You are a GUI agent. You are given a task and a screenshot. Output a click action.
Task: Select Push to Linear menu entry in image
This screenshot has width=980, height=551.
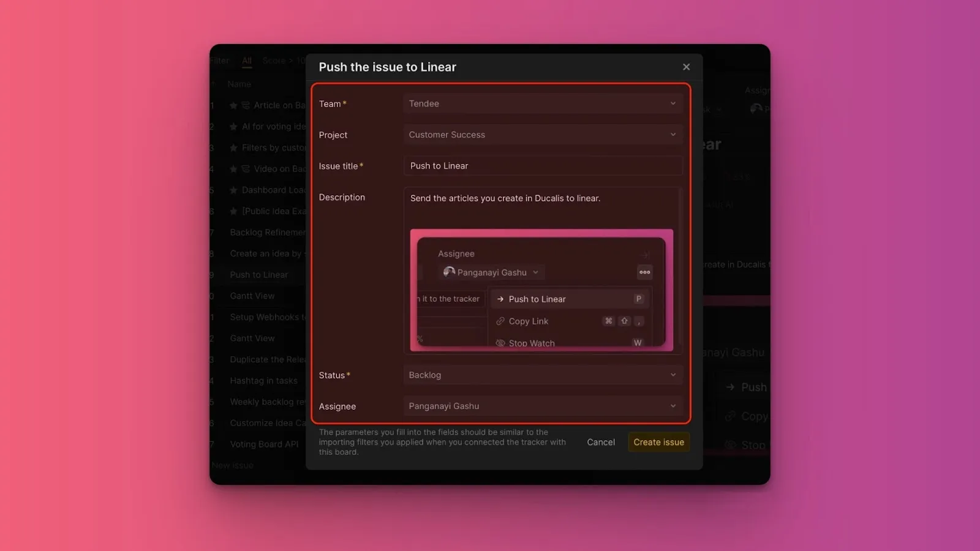click(537, 299)
